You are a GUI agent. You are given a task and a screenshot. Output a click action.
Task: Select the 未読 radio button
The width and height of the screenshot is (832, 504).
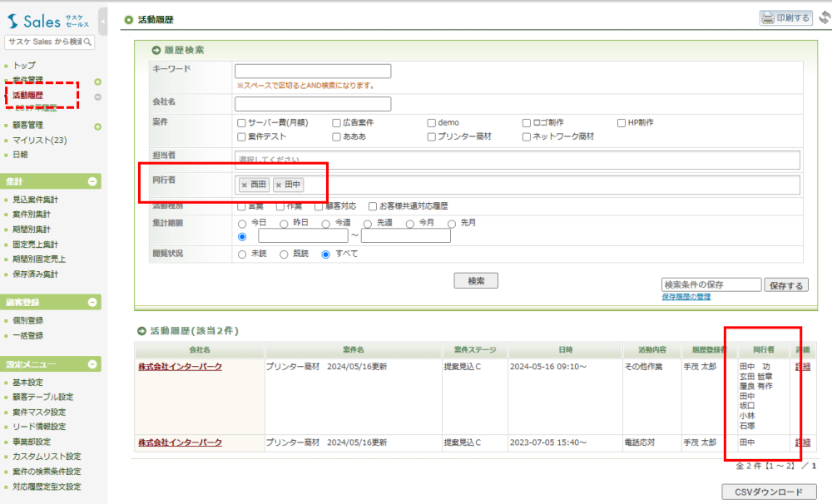[x=242, y=254]
